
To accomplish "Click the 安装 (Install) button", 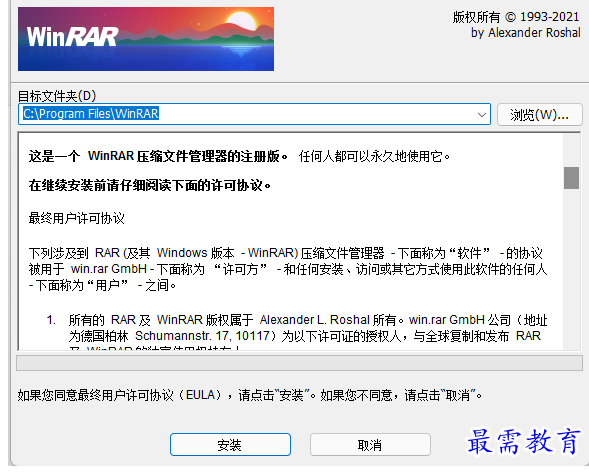I will tap(230, 444).
